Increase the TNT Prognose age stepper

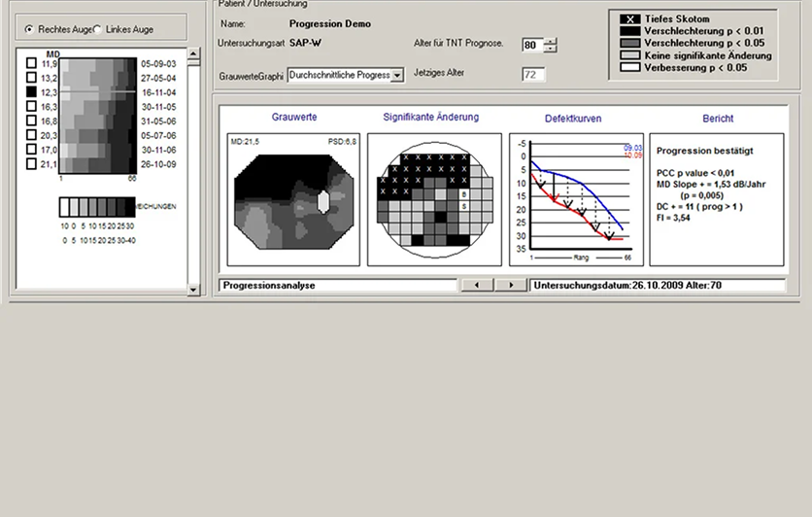(551, 42)
